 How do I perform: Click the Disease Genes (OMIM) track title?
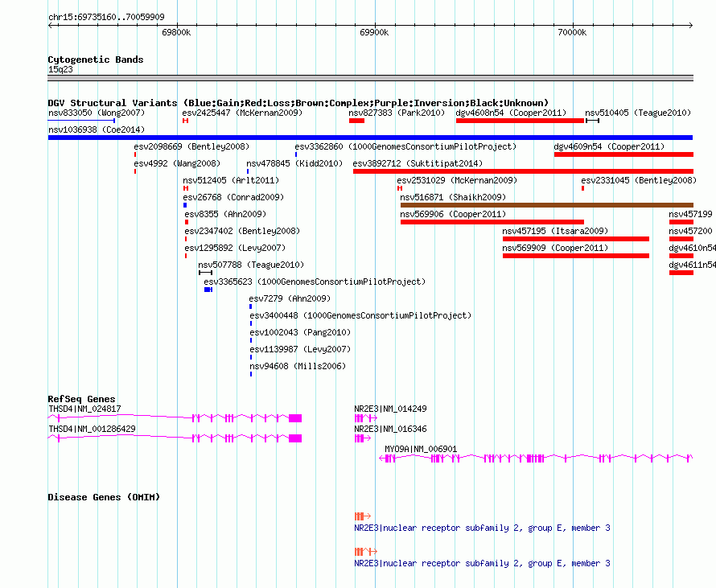coord(104,497)
